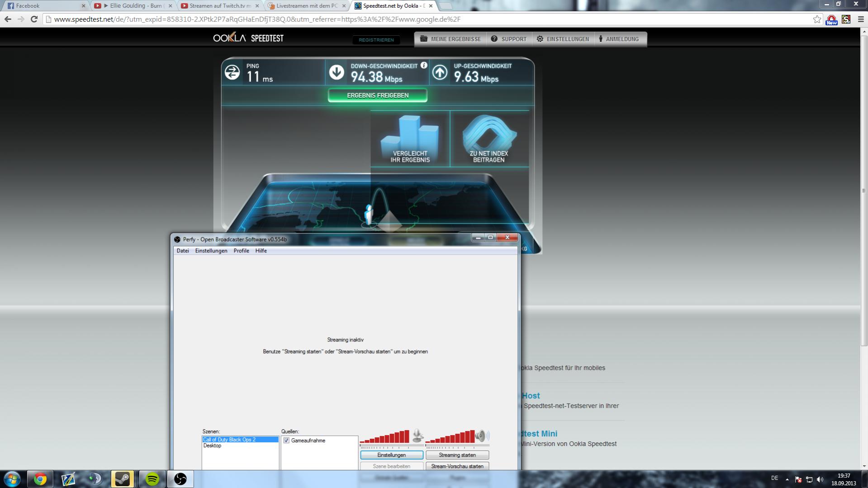Click the Ookla Speedtest logo

coord(248,38)
